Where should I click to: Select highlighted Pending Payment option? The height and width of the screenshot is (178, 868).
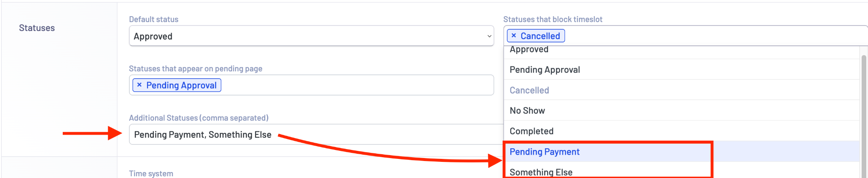pyautogui.click(x=681, y=152)
